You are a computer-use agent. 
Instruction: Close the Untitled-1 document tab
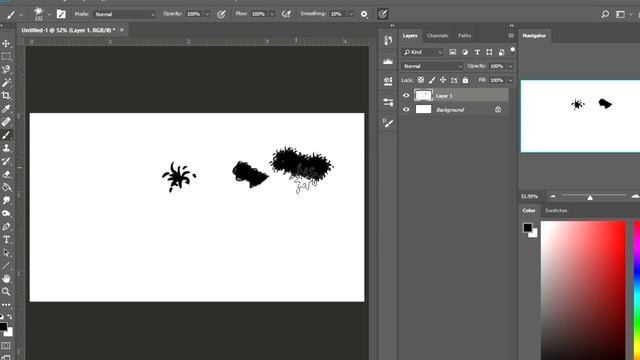(x=122, y=30)
